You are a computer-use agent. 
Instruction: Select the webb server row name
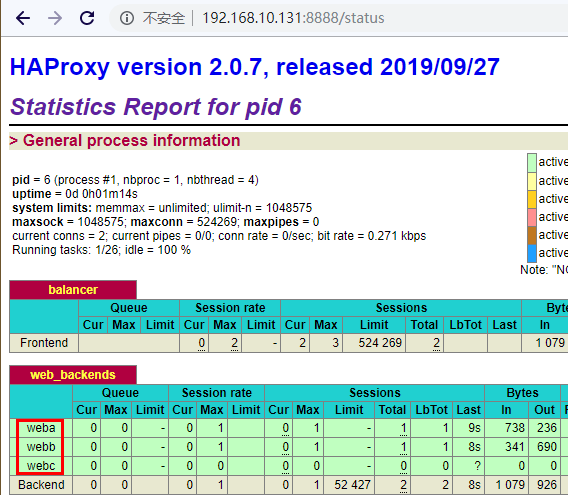41,447
